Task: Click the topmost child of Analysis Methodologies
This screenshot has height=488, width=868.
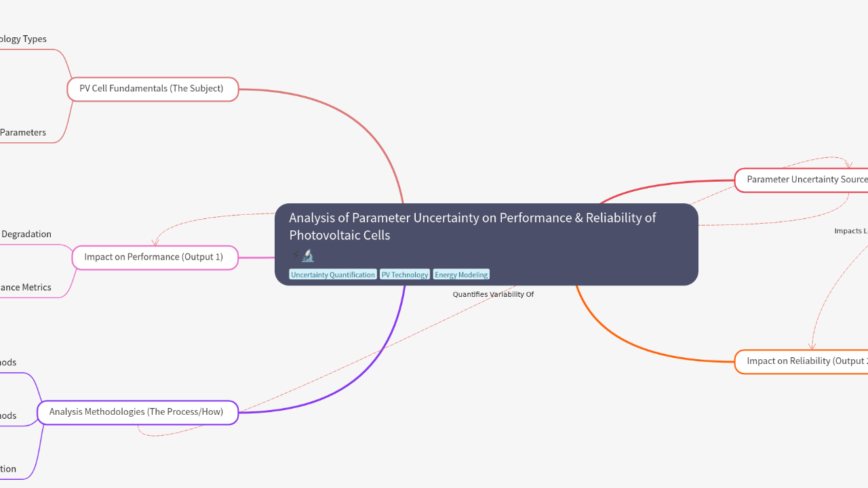Action: (x=8, y=363)
